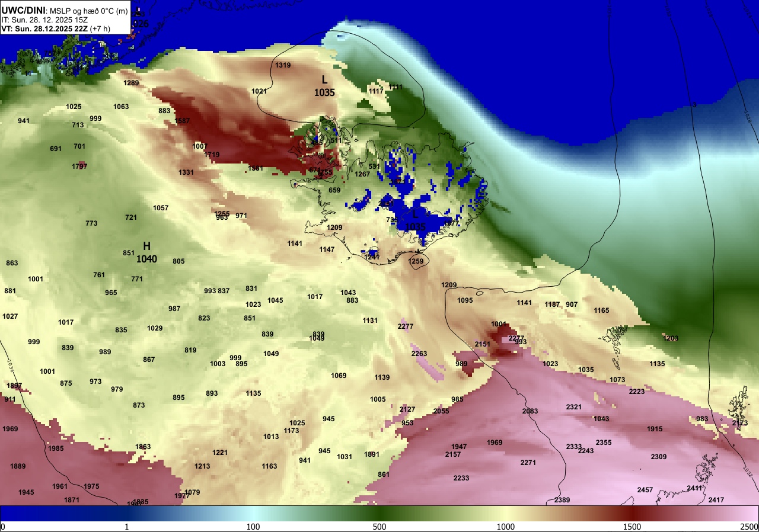
Task: Click the height value 1163
Action: tap(269, 466)
